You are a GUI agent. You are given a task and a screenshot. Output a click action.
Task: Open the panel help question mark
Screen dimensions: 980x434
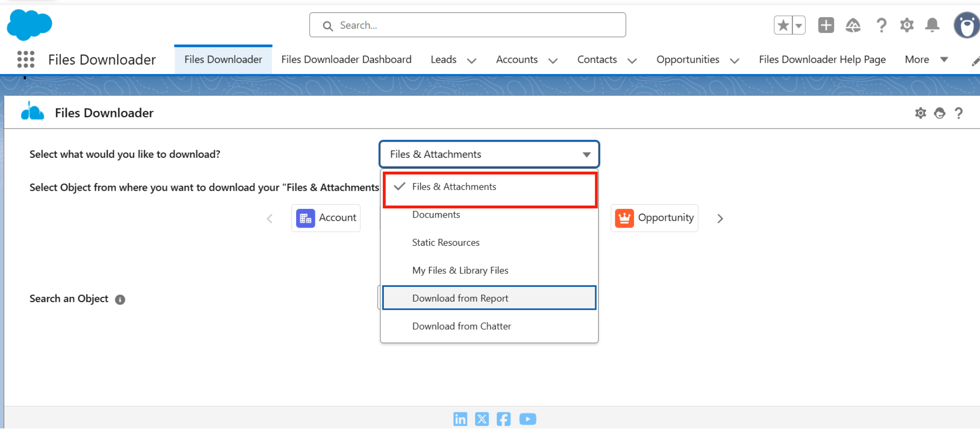click(x=958, y=113)
